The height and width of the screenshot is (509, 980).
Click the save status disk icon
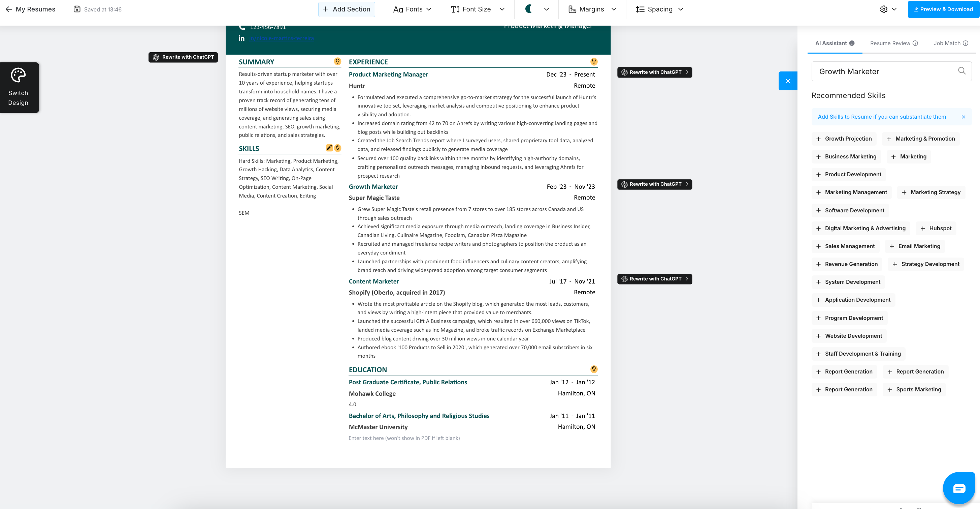point(77,9)
